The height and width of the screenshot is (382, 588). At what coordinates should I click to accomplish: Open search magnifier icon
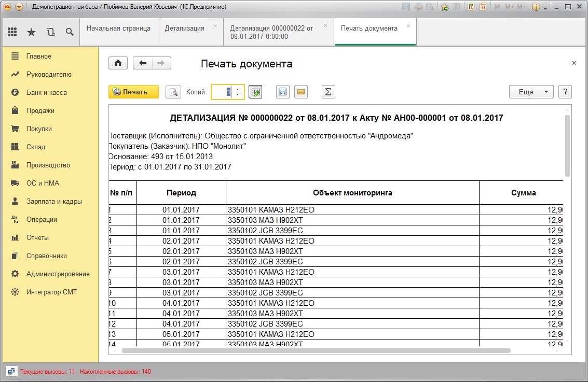click(x=70, y=32)
